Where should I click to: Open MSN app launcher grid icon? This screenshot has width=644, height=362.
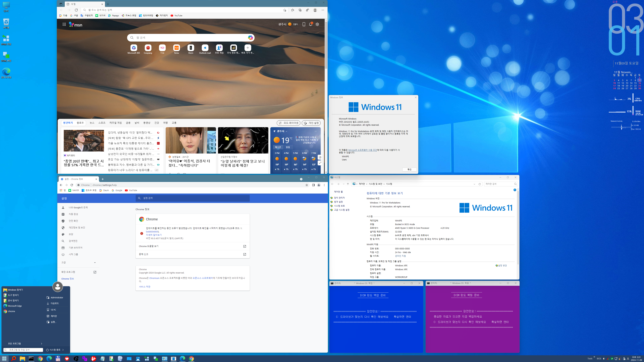tap(64, 24)
